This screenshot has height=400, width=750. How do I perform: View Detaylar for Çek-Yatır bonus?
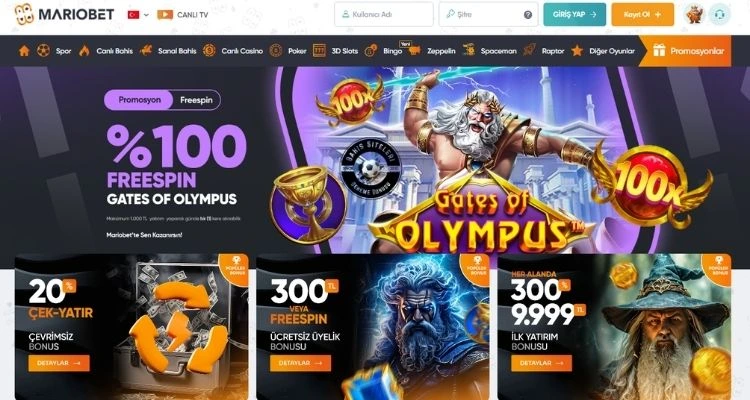click(59, 363)
